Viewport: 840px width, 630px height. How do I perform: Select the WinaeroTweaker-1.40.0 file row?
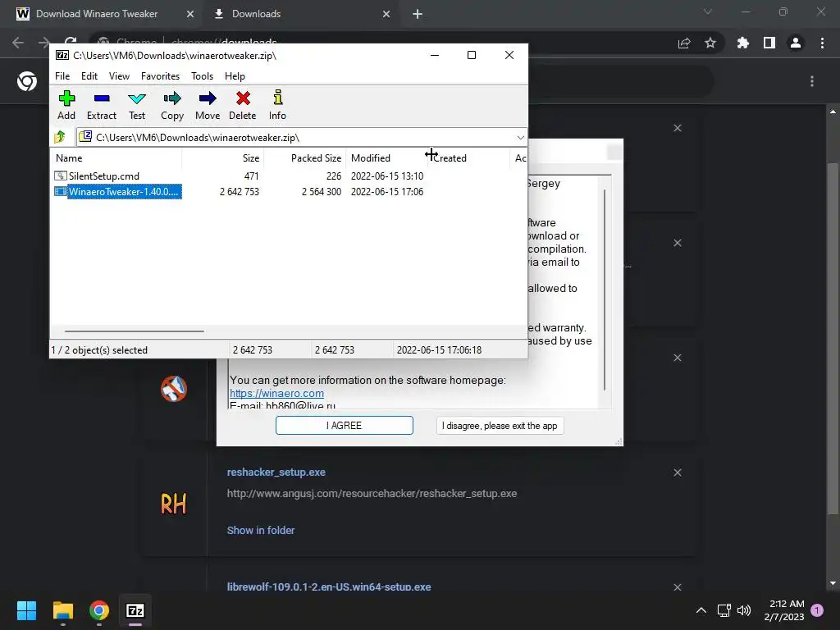(x=118, y=192)
